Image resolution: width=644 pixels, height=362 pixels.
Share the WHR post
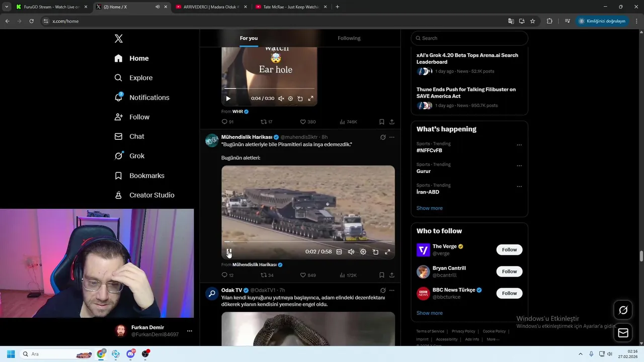391,122
